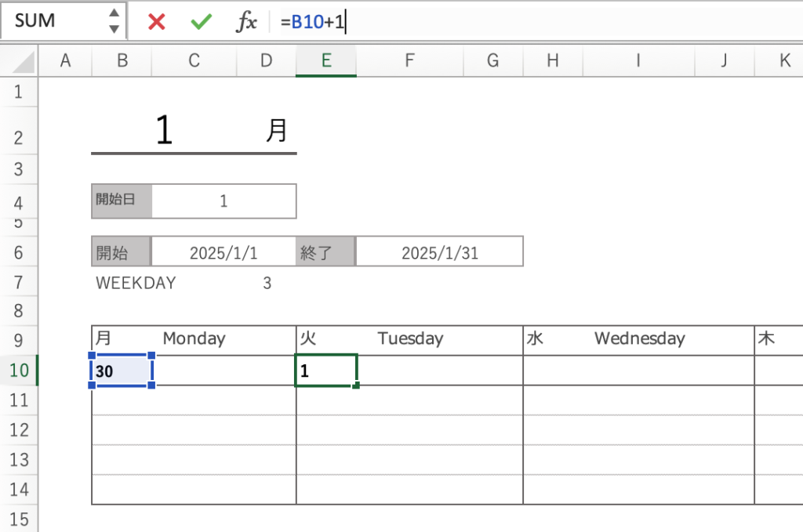This screenshot has height=532, width=803.
Task: Click the 開始日 value cell showing 1
Action: click(x=223, y=201)
